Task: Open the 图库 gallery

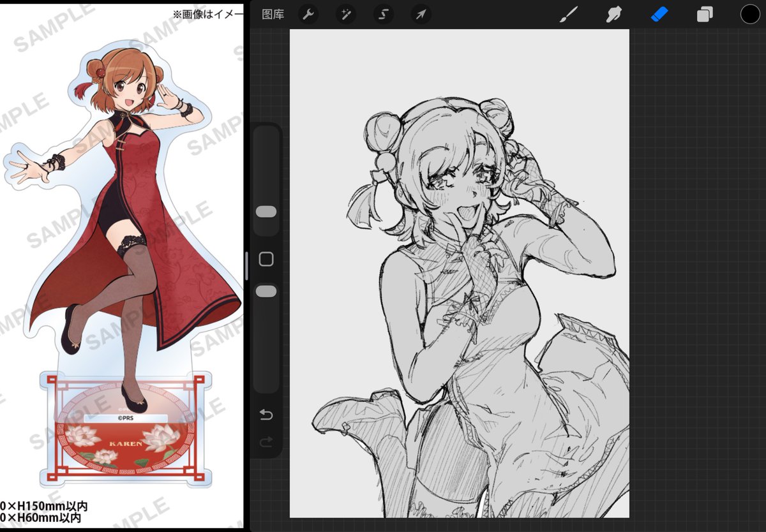Action: [273, 15]
